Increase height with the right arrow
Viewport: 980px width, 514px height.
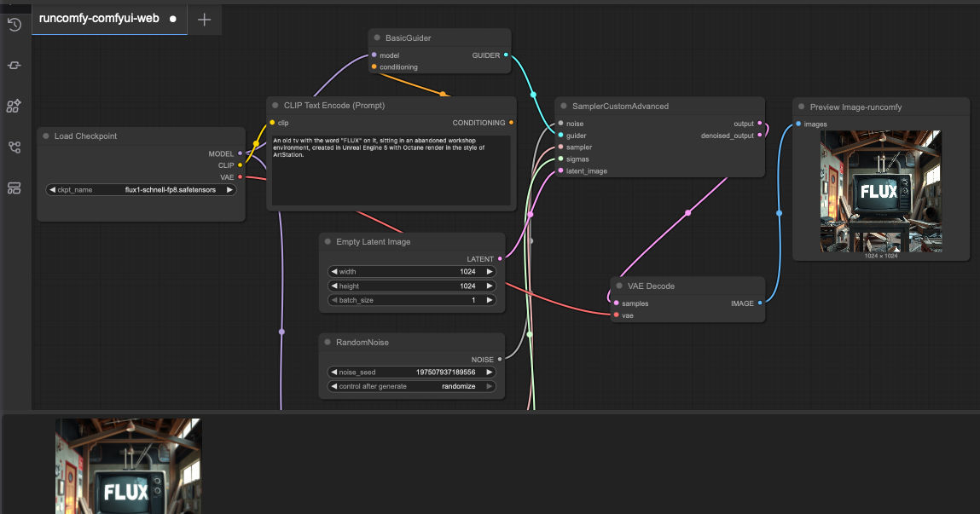(x=490, y=286)
